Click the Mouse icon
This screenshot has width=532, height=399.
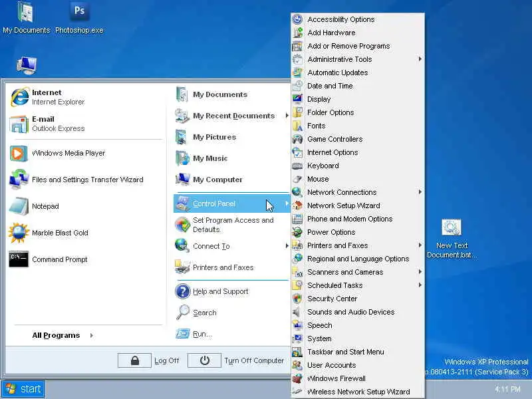point(297,179)
